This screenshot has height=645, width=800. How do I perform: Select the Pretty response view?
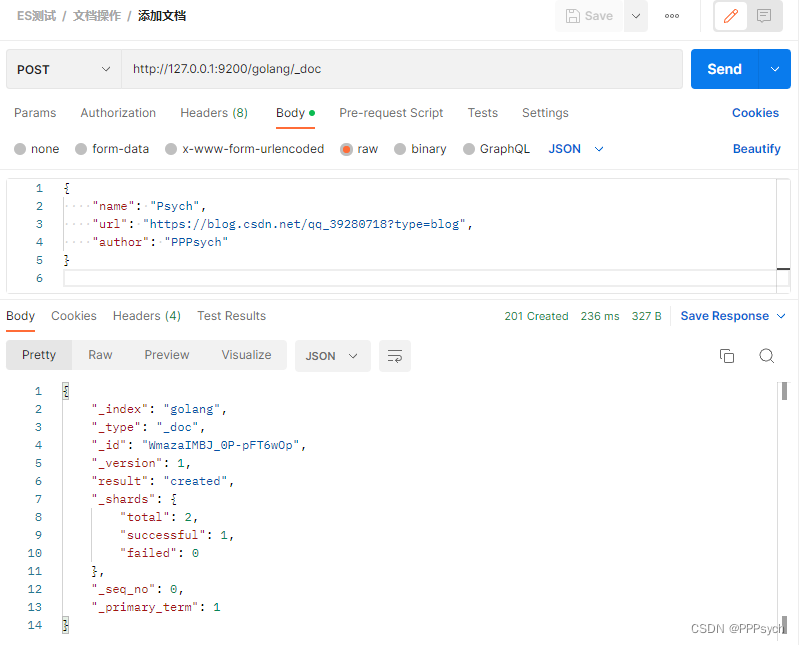39,355
